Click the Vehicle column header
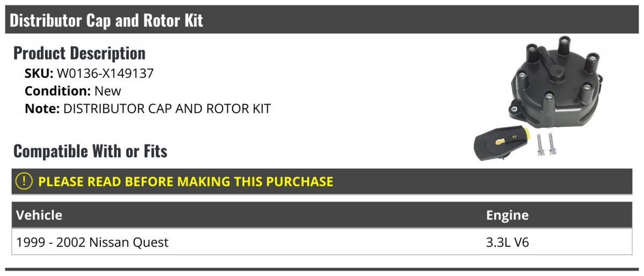Viewport: 644px width, 276px height. 39,215
